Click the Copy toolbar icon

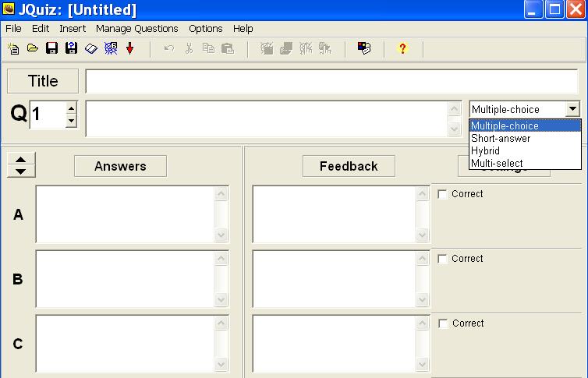(208, 48)
